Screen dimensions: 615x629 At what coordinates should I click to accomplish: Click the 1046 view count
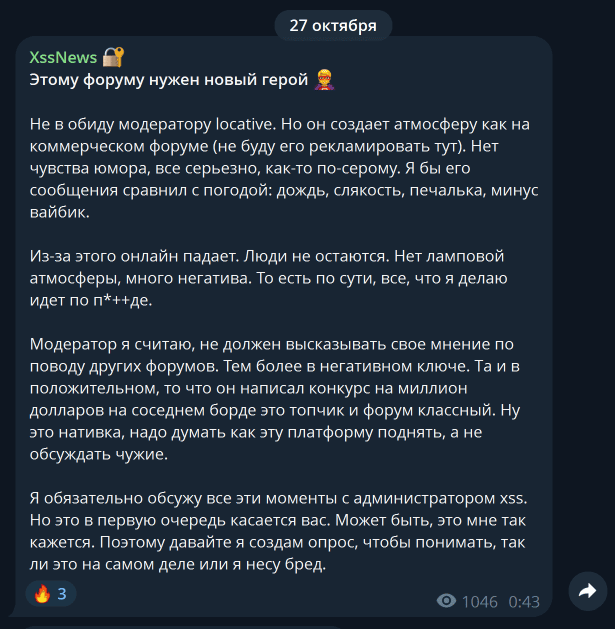(480, 601)
